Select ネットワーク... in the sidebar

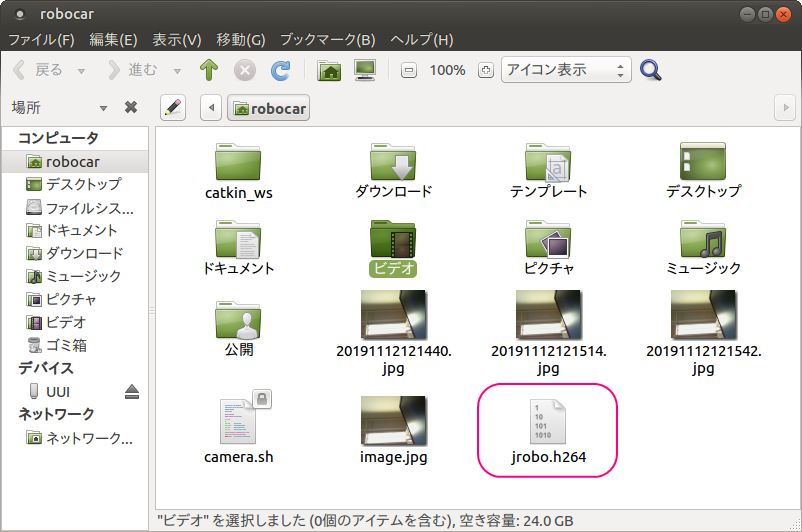[x=75, y=438]
